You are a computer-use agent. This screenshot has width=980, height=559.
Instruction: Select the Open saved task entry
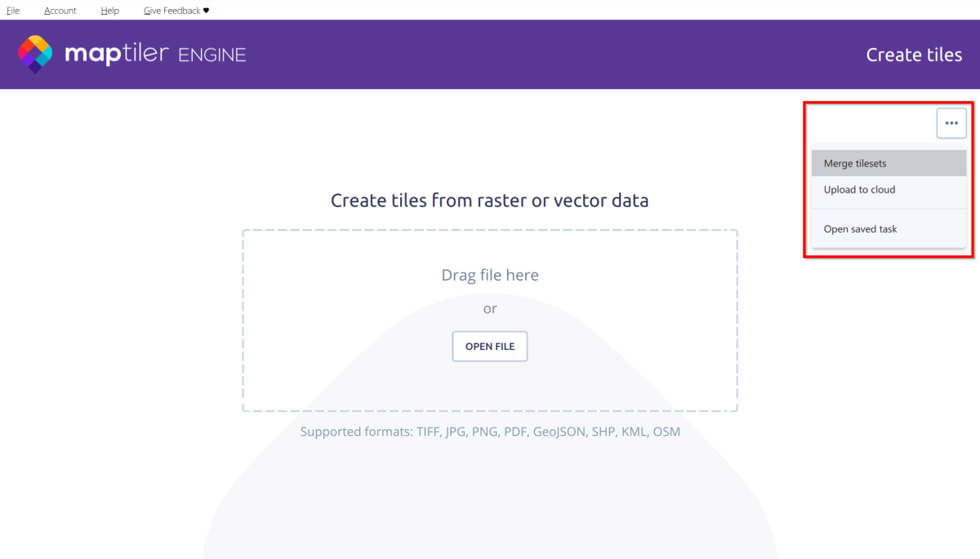pos(860,229)
